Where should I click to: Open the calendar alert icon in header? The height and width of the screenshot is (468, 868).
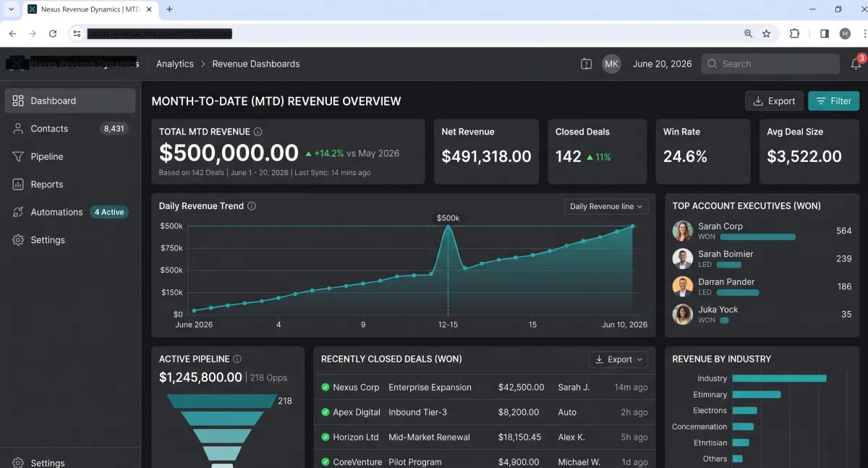pos(586,64)
